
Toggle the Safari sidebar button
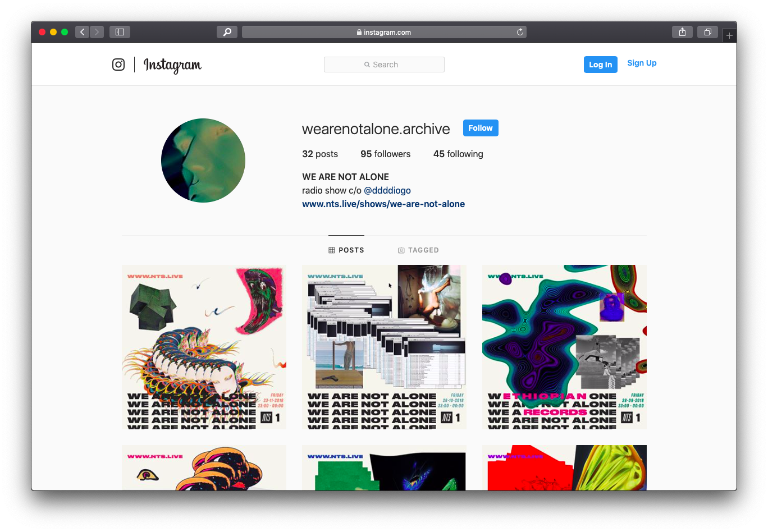(x=120, y=32)
